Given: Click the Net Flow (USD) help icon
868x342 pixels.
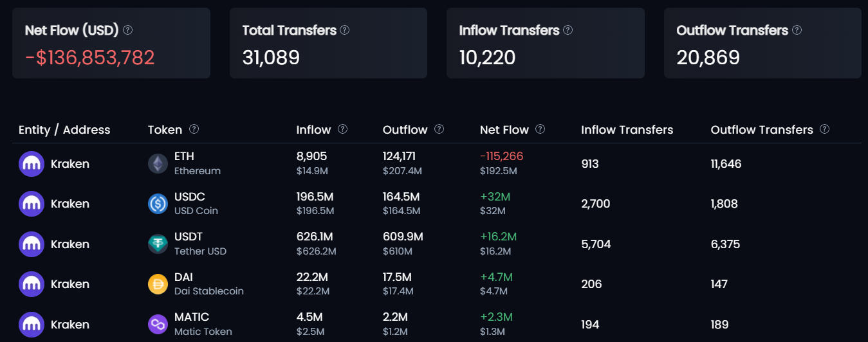Looking at the screenshot, I should pyautogui.click(x=128, y=30).
